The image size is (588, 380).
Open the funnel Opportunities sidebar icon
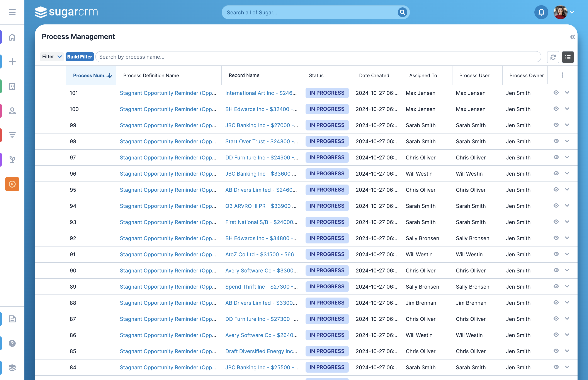point(12,135)
